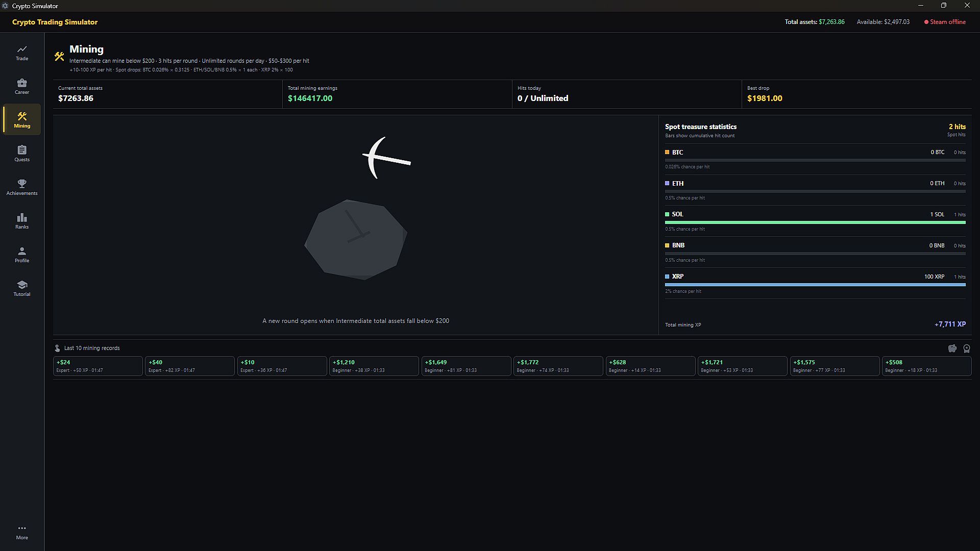The height and width of the screenshot is (551, 980).
Task: View the Achievements trophy page
Action: (22, 187)
